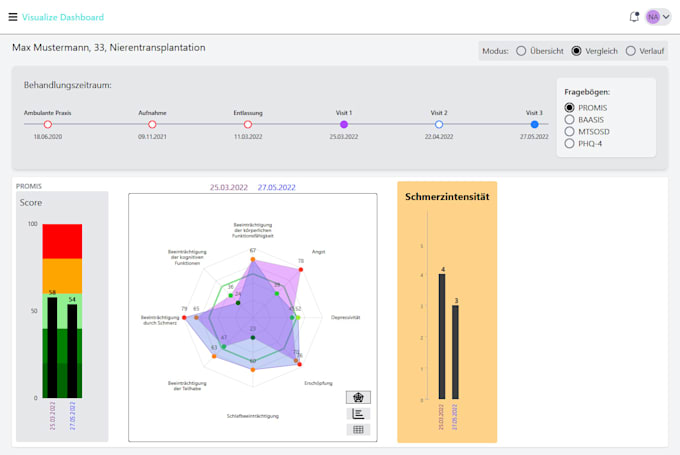680x455 pixels.
Task: Open the hamburger navigation menu
Action: click(13, 17)
